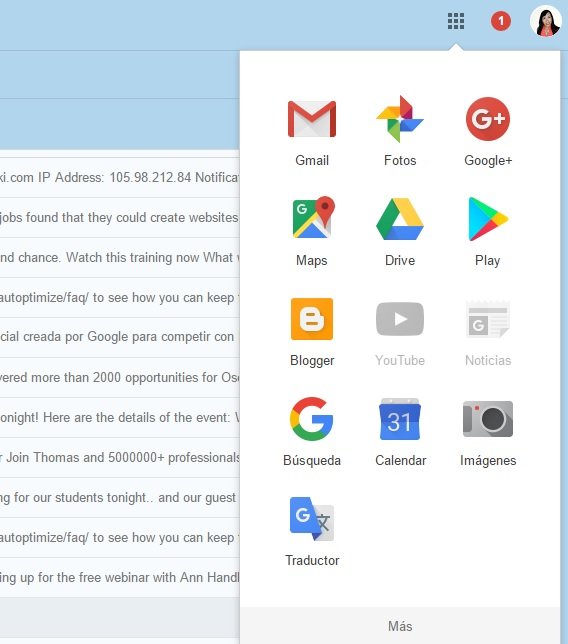This screenshot has width=568, height=644.
Task: Open the Drive app icon
Action: coord(400,219)
